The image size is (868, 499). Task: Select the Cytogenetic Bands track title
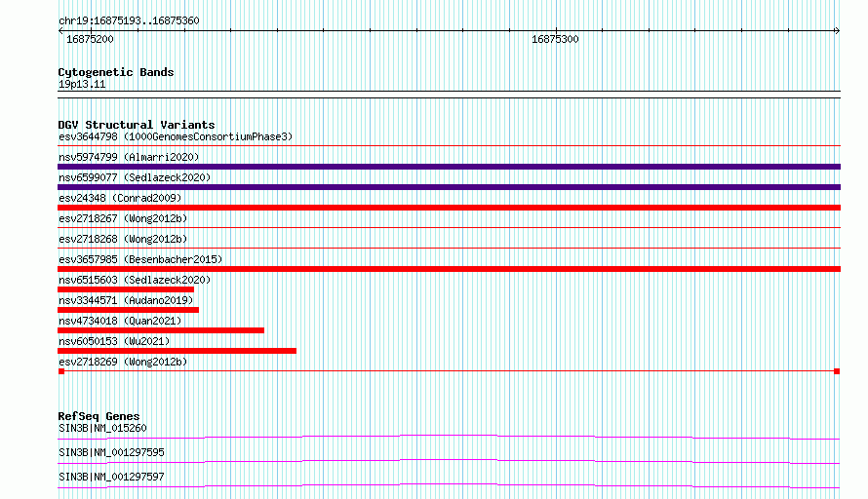click(116, 72)
